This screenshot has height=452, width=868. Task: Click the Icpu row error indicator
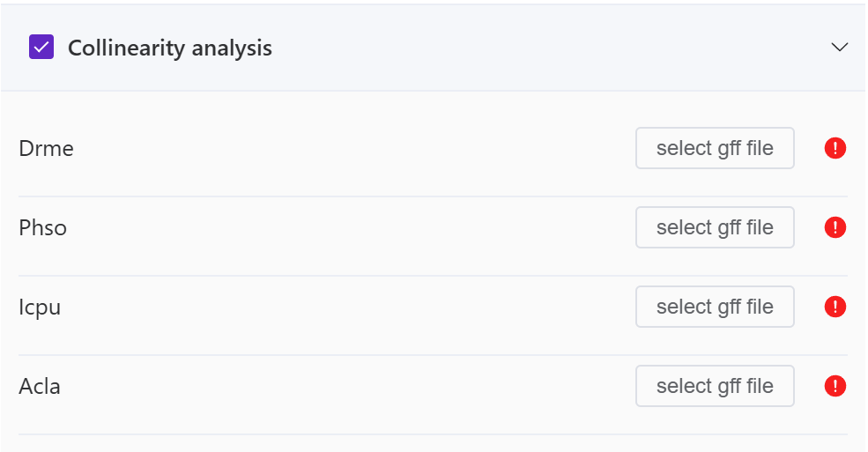pyautogui.click(x=835, y=307)
